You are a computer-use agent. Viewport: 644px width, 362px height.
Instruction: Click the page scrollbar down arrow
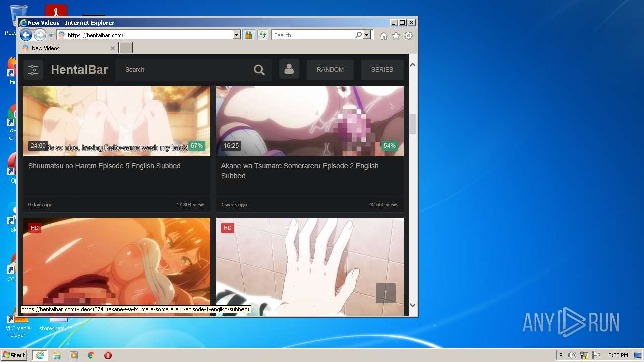point(413,305)
